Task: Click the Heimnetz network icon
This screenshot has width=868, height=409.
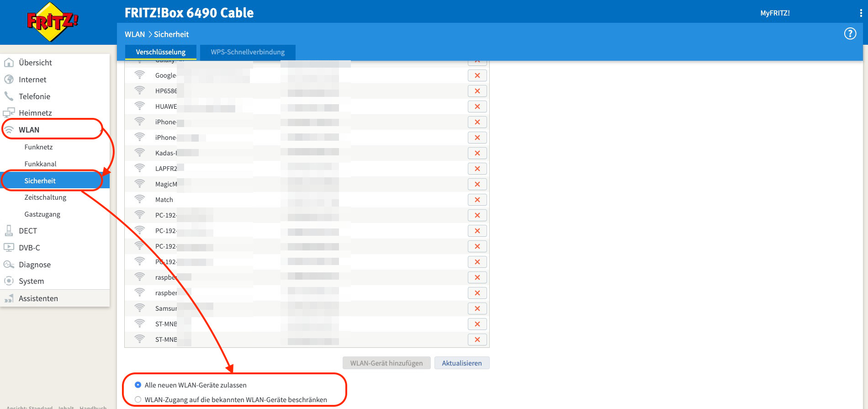Action: click(x=9, y=112)
